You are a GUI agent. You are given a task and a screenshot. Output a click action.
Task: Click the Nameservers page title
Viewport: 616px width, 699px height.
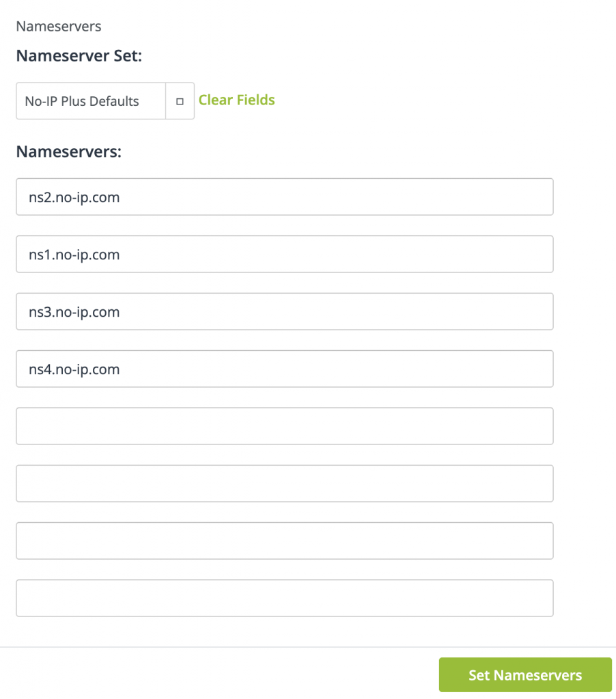[x=58, y=26]
